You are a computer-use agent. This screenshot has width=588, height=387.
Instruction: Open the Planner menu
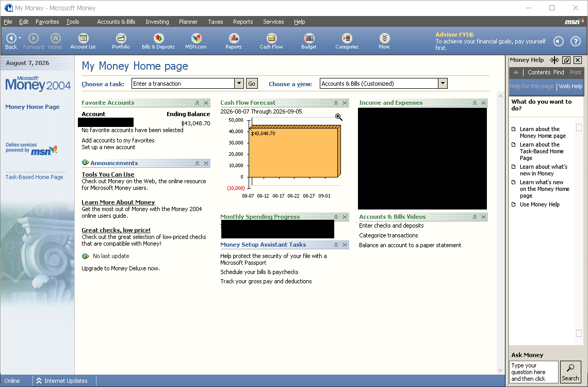click(x=188, y=22)
